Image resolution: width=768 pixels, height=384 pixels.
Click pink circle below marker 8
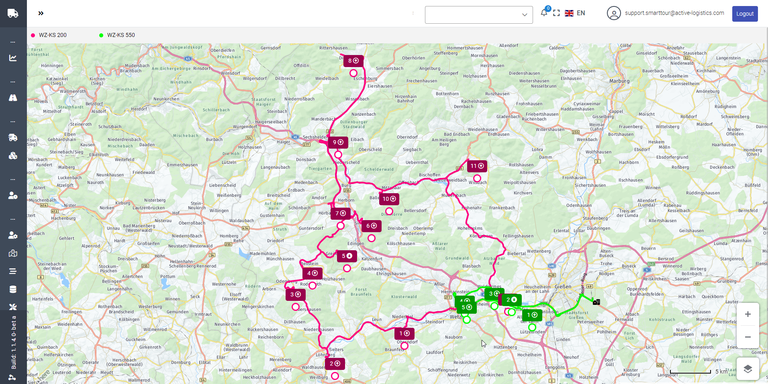coord(353,73)
